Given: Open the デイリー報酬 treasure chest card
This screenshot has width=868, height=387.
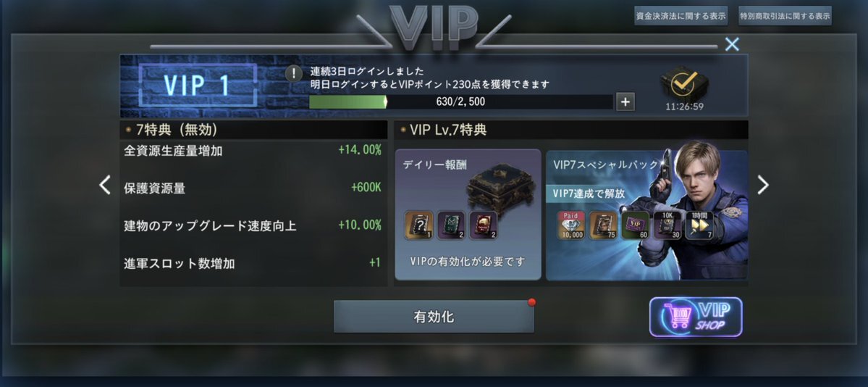Looking at the screenshot, I should click(468, 215).
